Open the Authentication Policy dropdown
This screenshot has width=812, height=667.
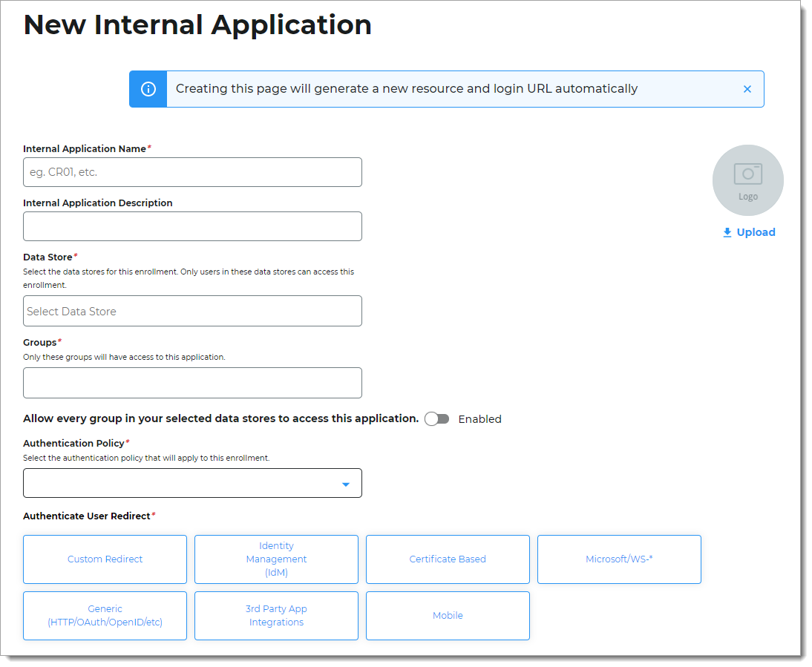coord(192,483)
